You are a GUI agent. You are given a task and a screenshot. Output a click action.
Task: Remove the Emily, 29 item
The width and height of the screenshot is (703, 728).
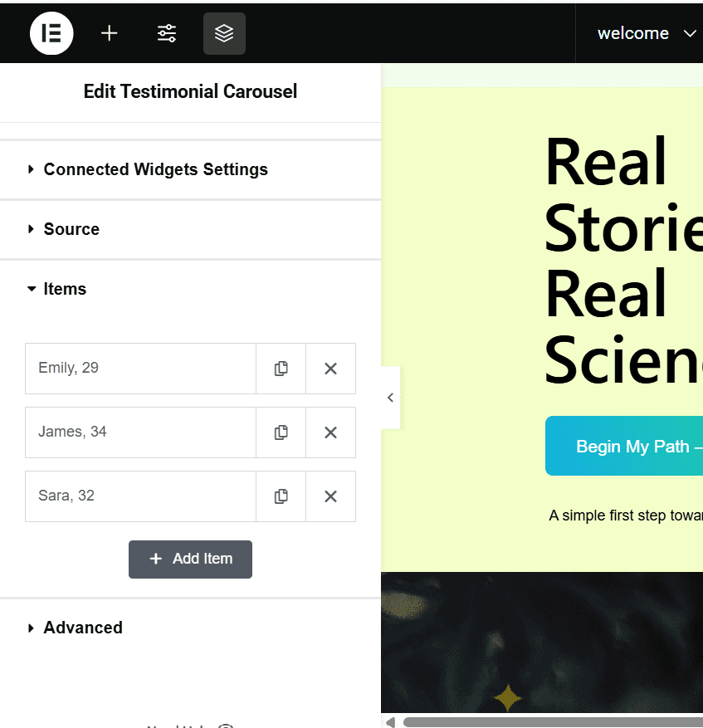(x=330, y=369)
